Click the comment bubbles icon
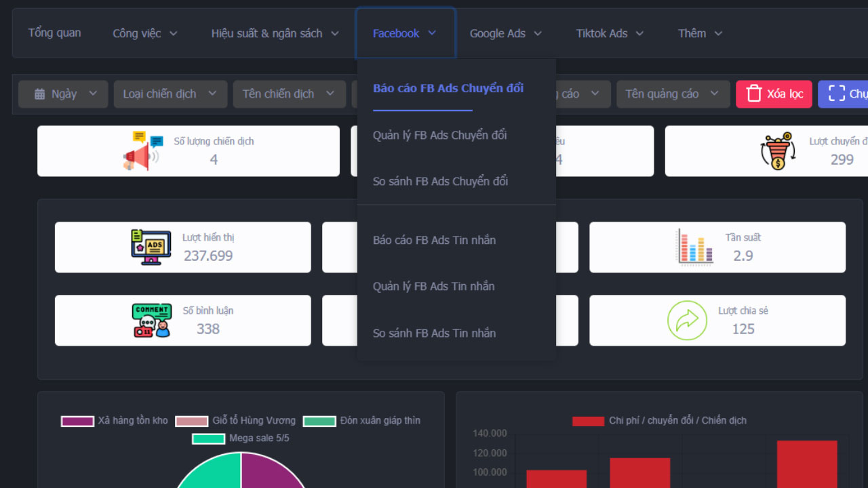 click(x=151, y=321)
